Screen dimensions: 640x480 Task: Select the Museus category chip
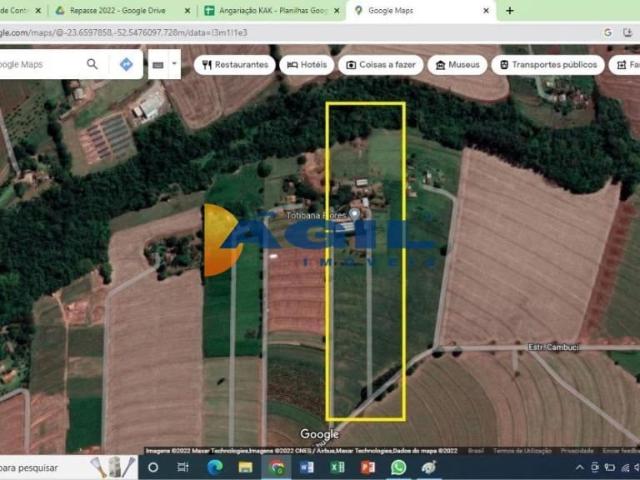point(457,65)
